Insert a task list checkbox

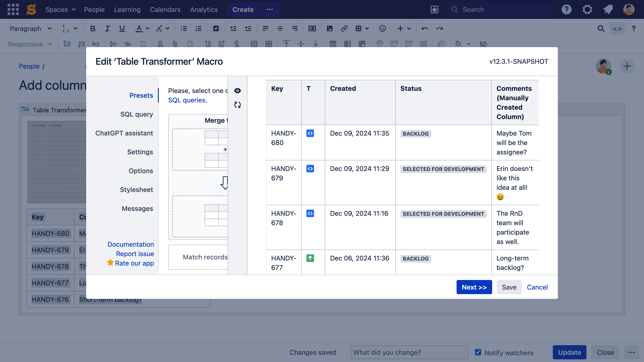pyautogui.click(x=216, y=28)
